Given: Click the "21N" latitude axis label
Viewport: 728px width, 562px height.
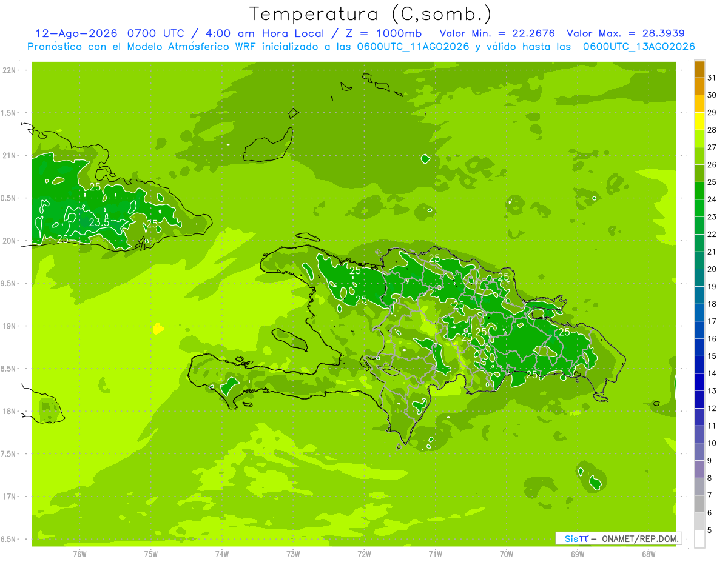Looking at the screenshot, I should [10, 155].
